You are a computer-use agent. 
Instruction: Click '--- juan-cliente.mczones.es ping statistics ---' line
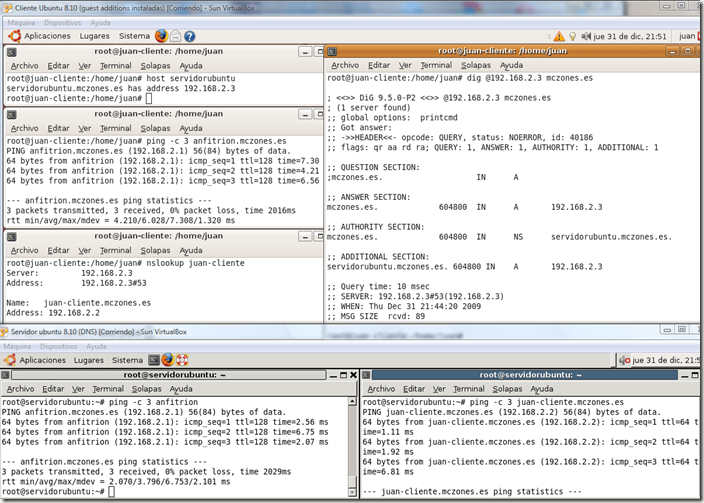pos(470,491)
